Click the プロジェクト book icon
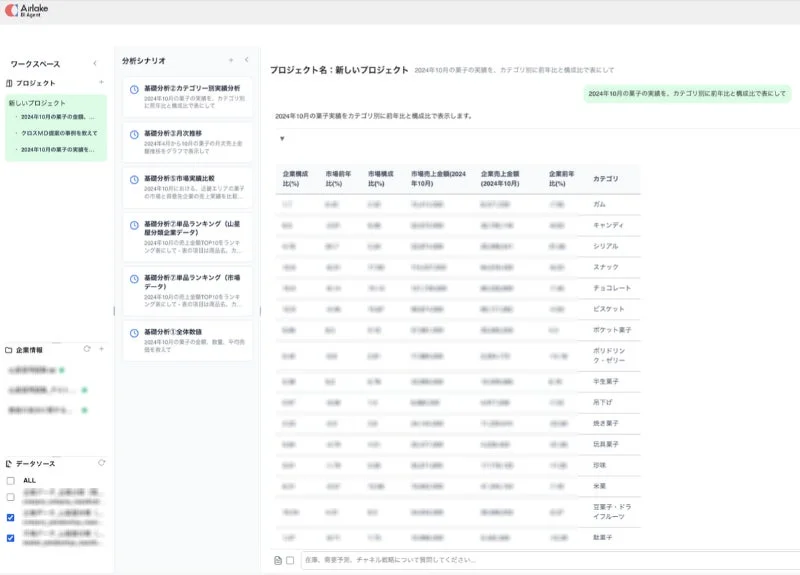The width and height of the screenshot is (800, 575). click(9, 83)
